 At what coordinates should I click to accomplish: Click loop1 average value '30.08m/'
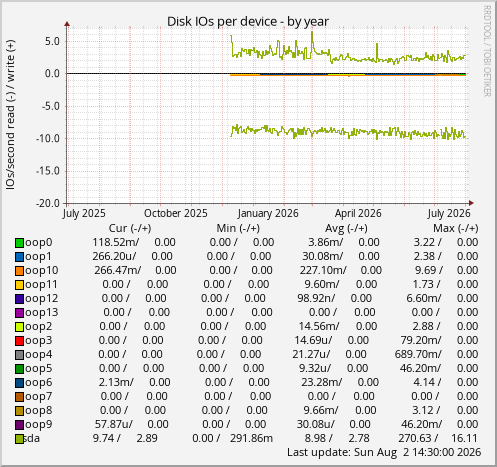pyautogui.click(x=322, y=256)
